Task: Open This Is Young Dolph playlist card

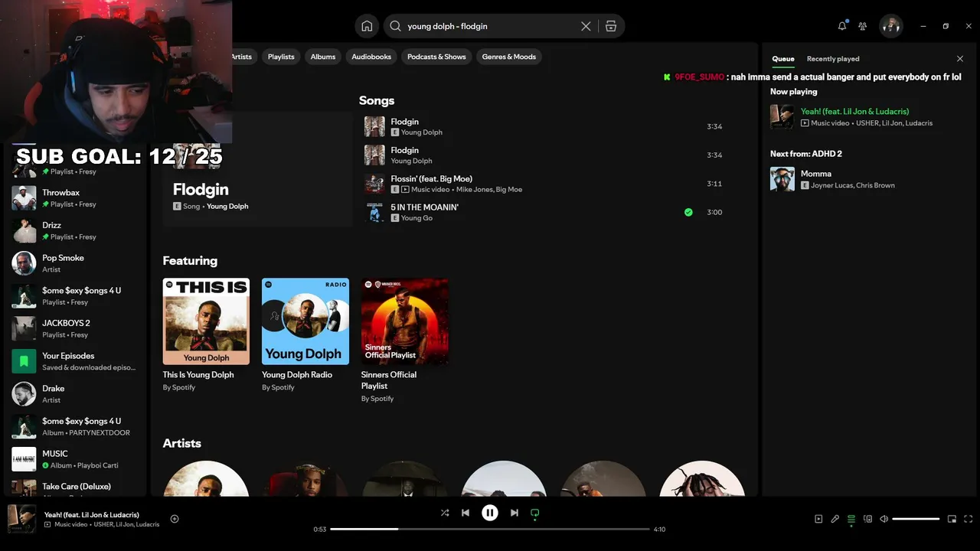Action: click(206, 335)
